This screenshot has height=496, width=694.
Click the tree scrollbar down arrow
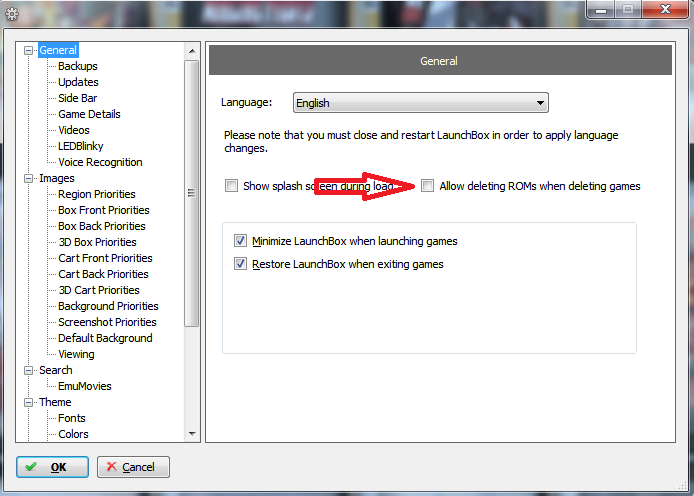click(192, 434)
